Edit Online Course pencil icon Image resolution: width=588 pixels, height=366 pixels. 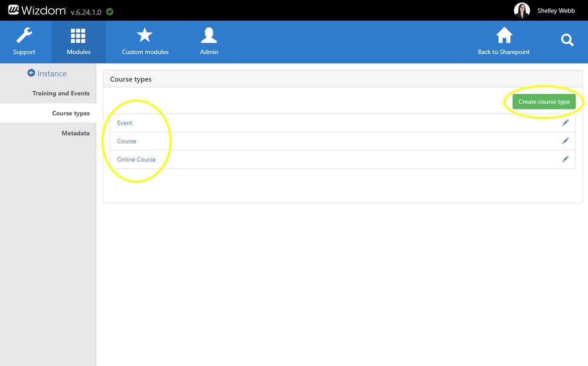pyautogui.click(x=565, y=159)
